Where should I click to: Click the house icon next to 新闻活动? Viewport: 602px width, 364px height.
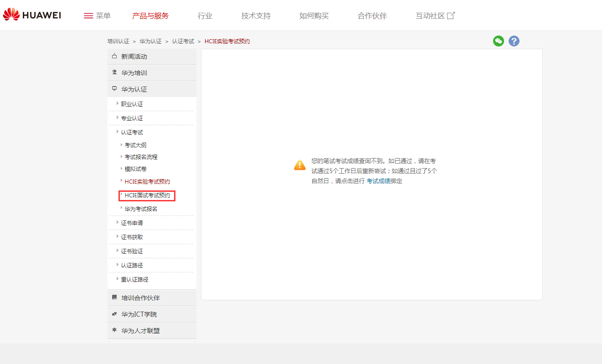tap(114, 56)
